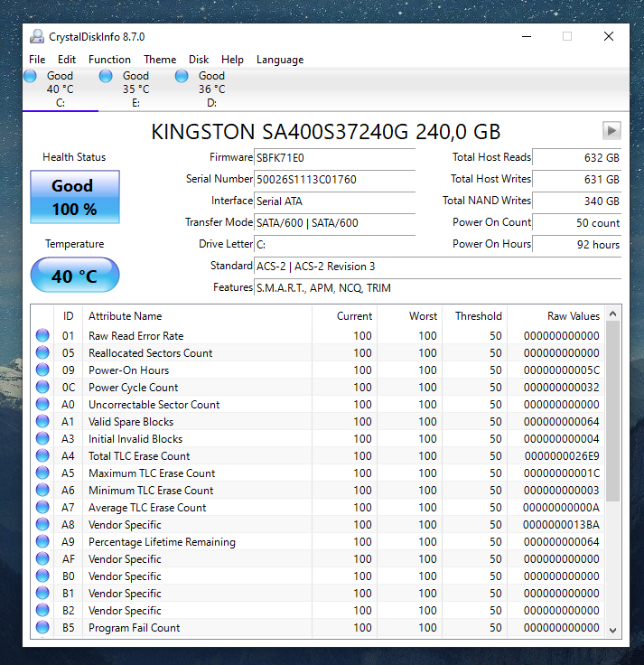Minimize the CrystalDiskInfo window
Viewport: 644px width, 665px height.
click(x=527, y=36)
